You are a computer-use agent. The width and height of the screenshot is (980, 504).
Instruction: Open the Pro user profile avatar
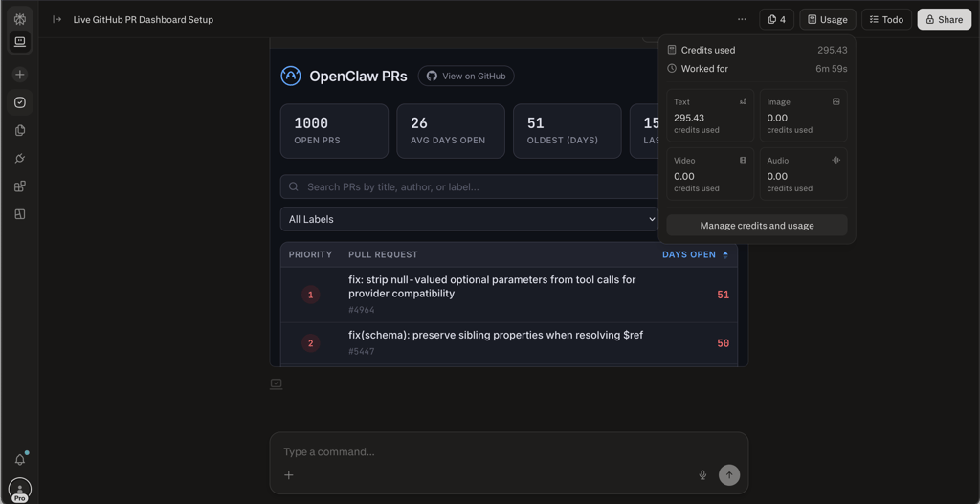20,490
